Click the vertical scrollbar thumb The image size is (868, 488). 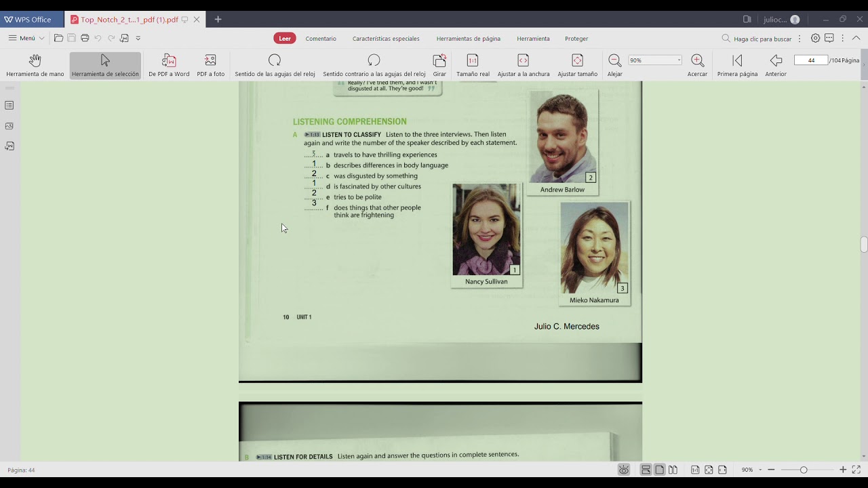(x=864, y=245)
